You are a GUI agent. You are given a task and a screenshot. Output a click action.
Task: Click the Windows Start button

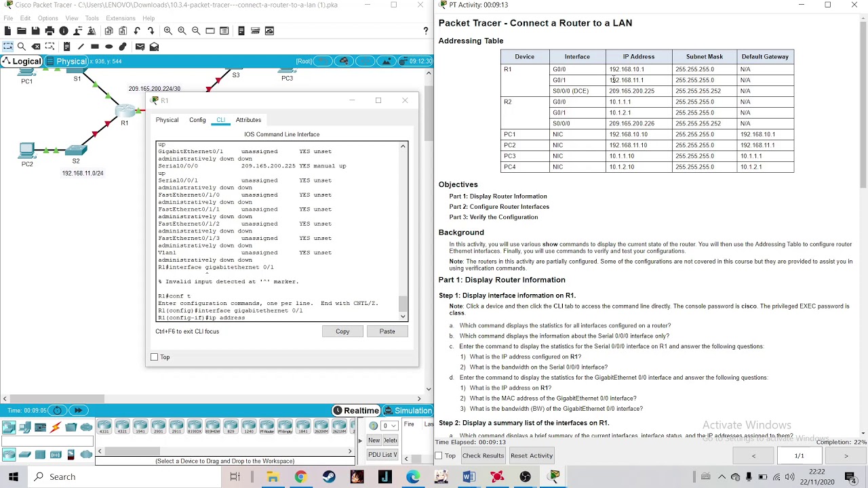(x=14, y=476)
